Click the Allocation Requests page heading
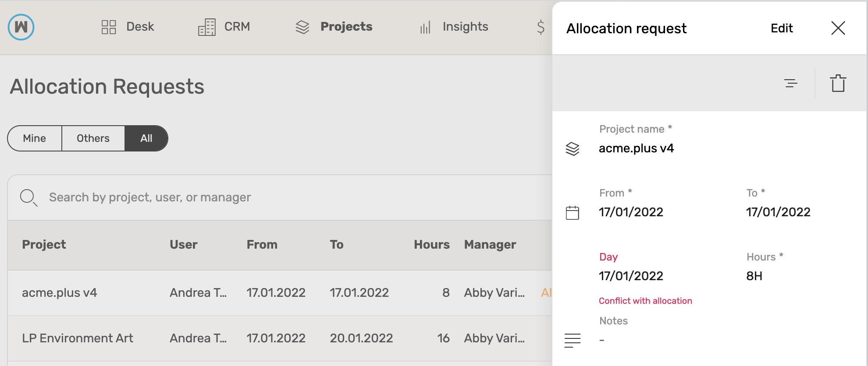 tap(107, 87)
